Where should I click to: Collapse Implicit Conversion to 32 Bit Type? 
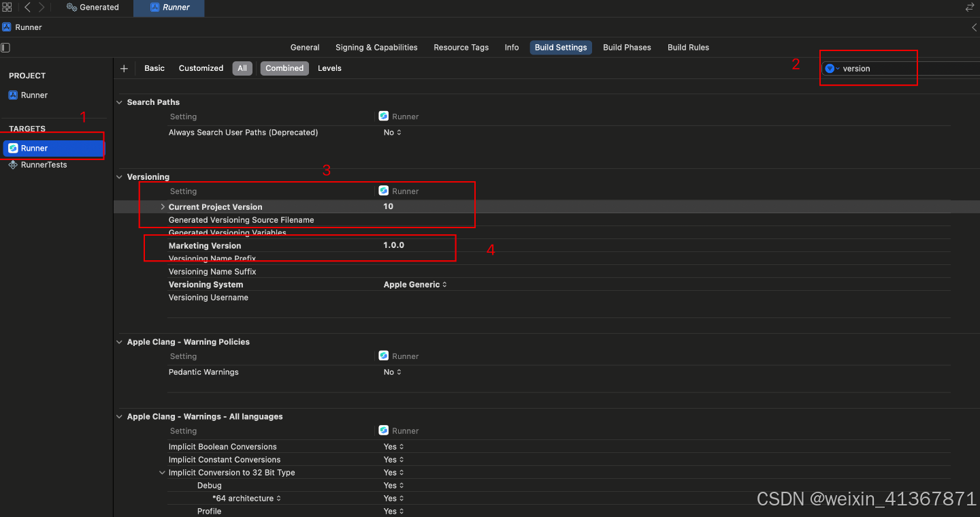[x=163, y=473]
